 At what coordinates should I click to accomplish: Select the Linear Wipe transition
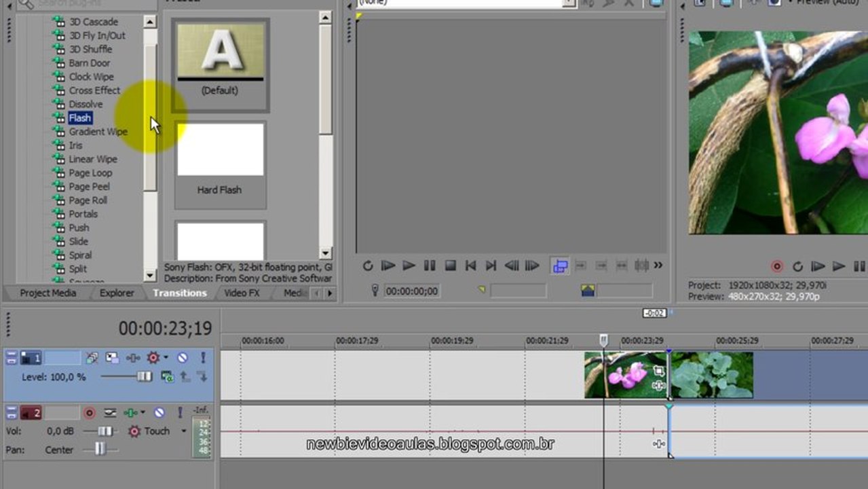(93, 159)
